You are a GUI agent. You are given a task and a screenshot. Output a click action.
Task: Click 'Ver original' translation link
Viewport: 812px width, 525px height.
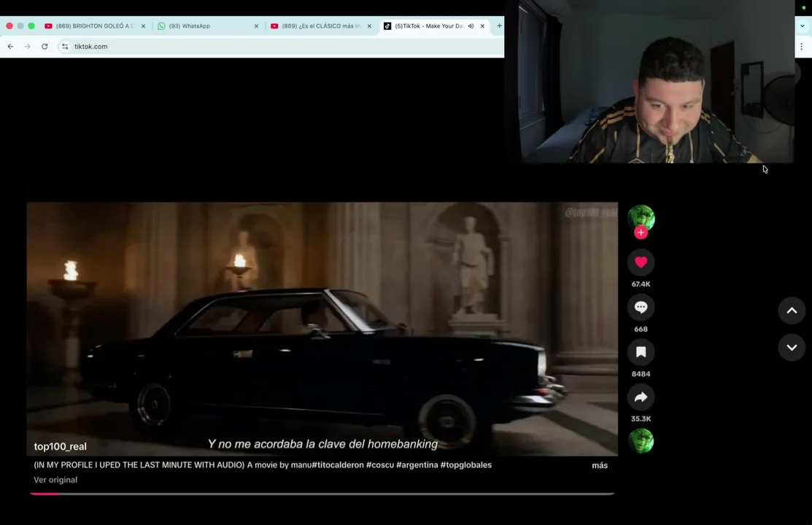(x=55, y=480)
